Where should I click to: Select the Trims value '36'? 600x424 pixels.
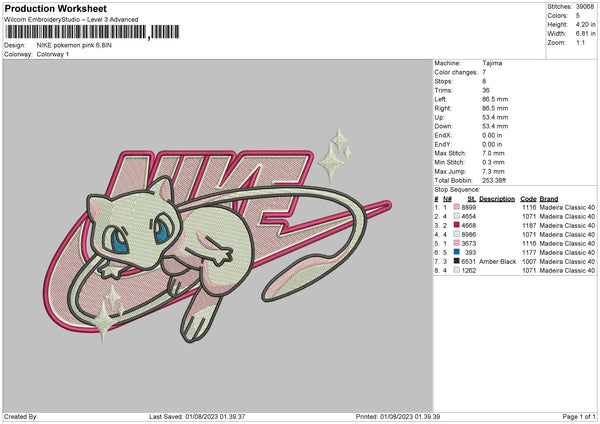pyautogui.click(x=486, y=90)
